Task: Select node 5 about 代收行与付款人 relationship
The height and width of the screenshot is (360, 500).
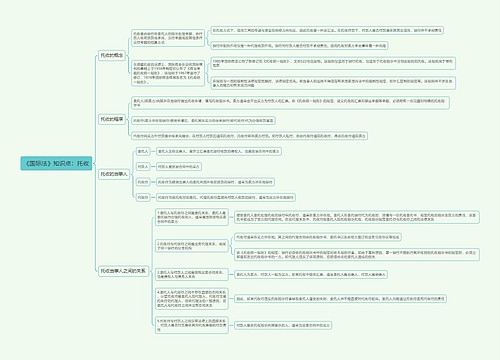Action: tap(192, 325)
